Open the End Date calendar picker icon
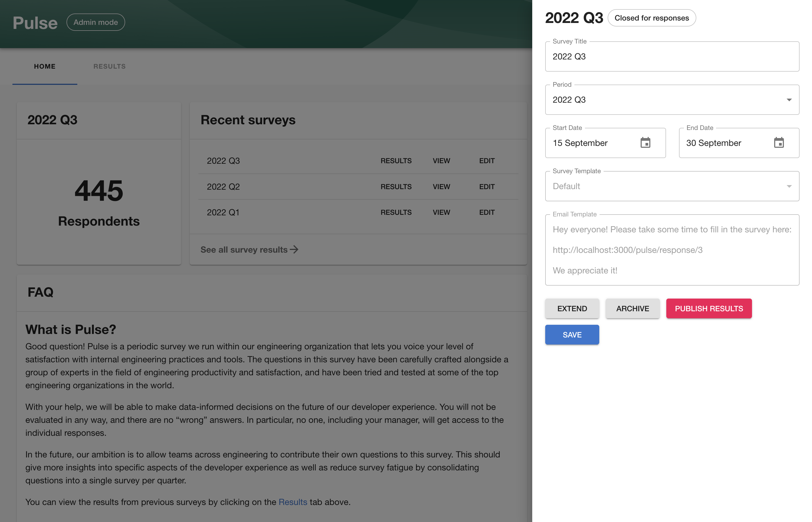 [779, 143]
